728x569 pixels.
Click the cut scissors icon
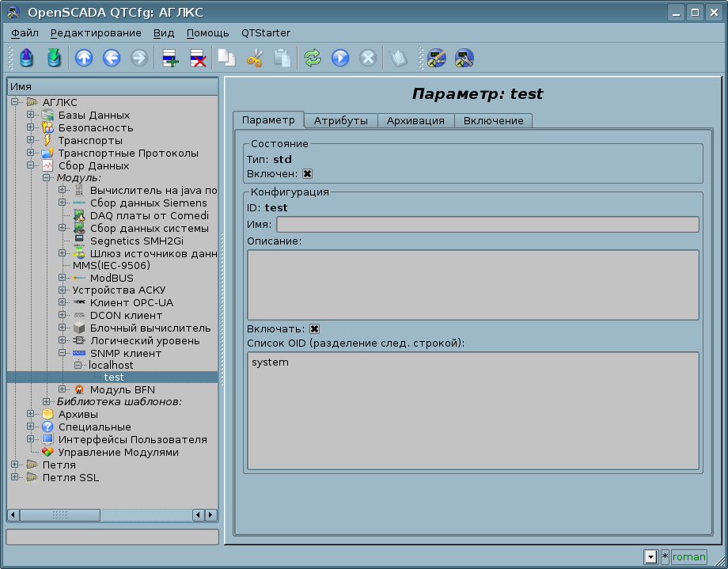[254, 58]
